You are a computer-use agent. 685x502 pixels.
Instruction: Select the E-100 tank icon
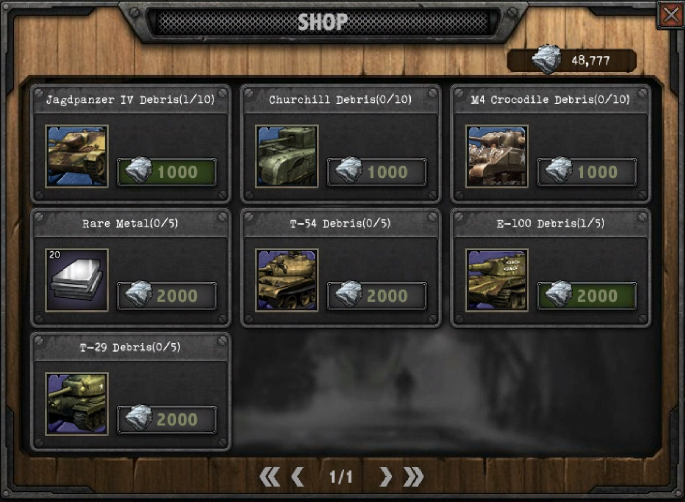click(x=497, y=280)
